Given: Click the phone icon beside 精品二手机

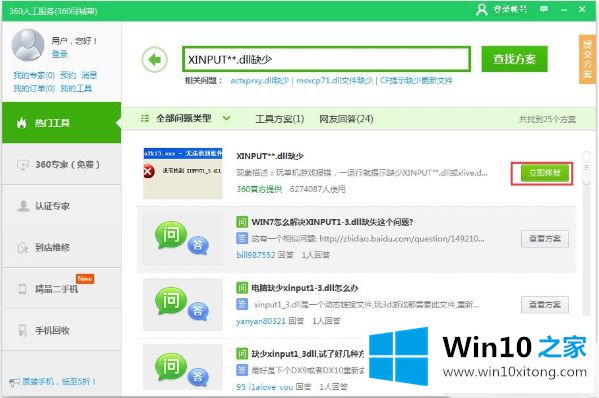Looking at the screenshot, I should point(23,289).
